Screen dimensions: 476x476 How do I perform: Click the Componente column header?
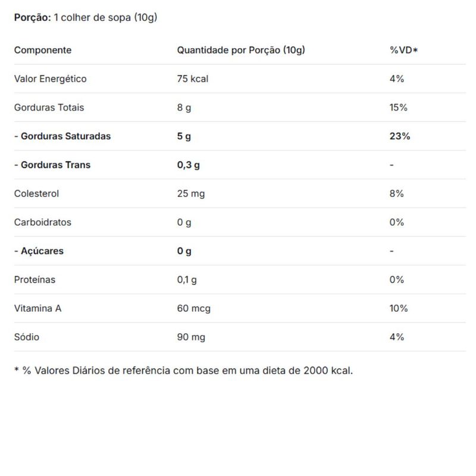43,50
